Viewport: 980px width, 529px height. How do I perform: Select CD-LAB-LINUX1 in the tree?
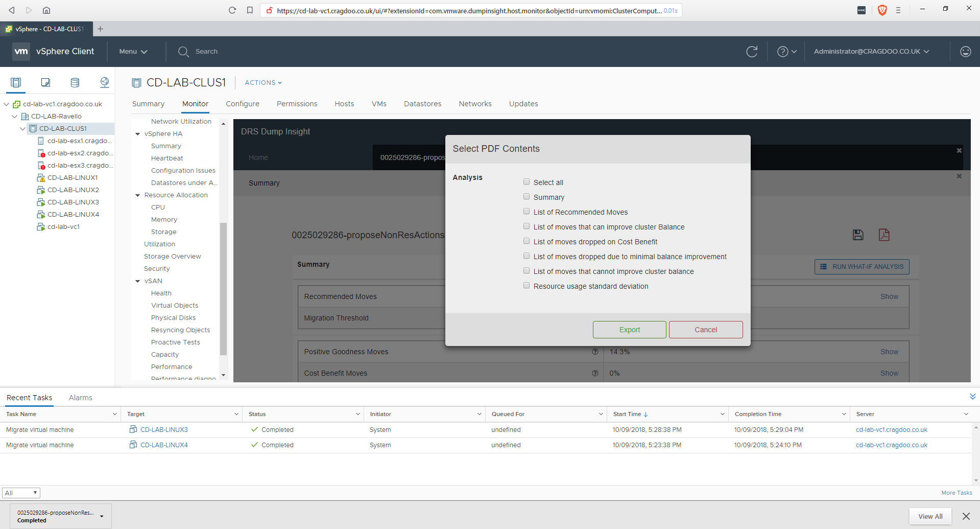pos(72,177)
